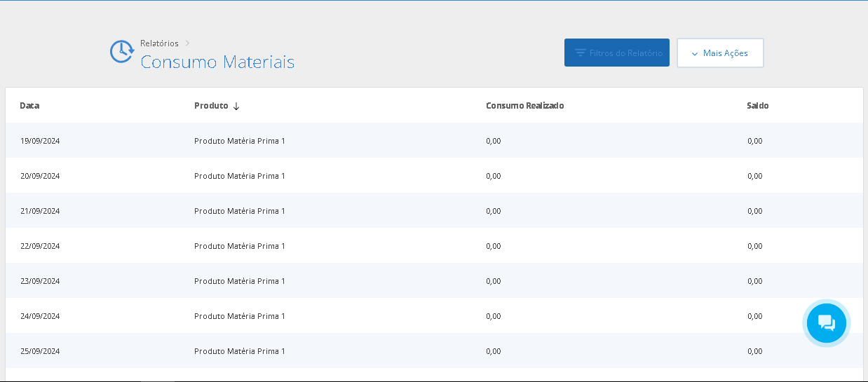Click Saldo value in 20/09/2024 row
This screenshot has width=868, height=382.
(x=754, y=176)
